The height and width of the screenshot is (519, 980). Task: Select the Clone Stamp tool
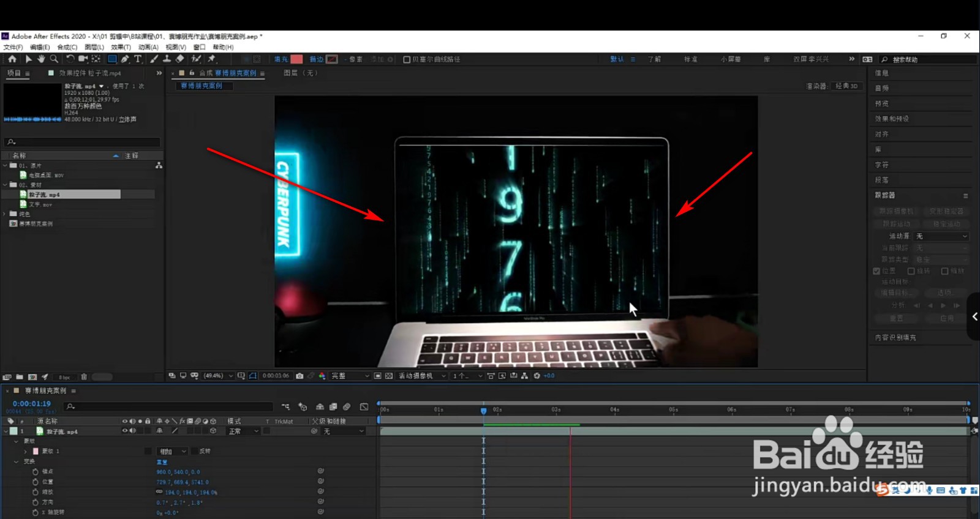click(167, 59)
